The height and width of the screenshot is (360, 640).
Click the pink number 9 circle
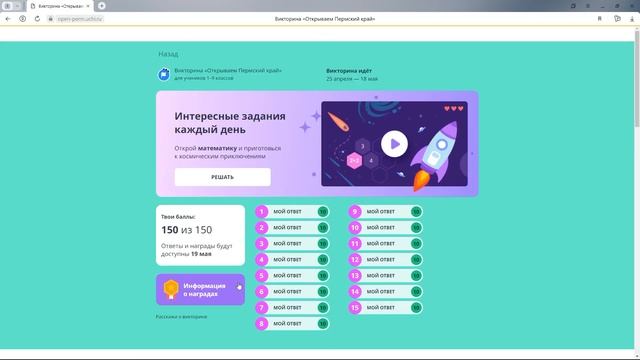pos(355,211)
